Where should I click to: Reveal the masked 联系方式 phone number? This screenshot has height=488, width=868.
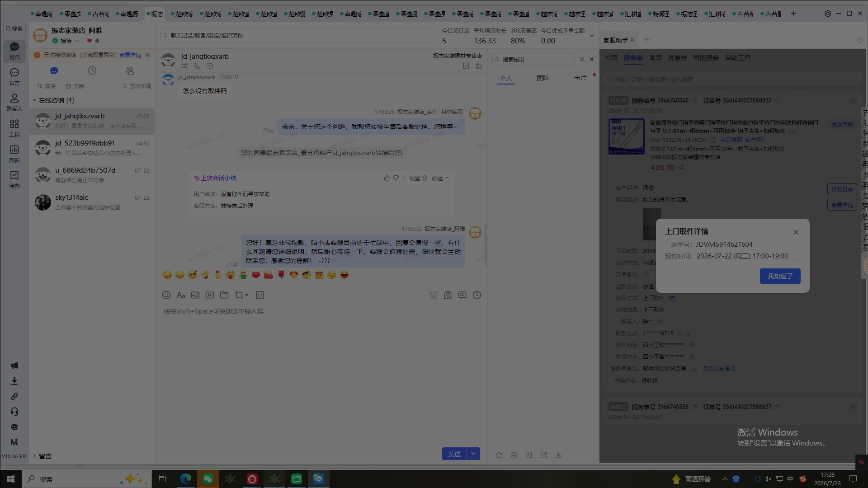click(687, 333)
